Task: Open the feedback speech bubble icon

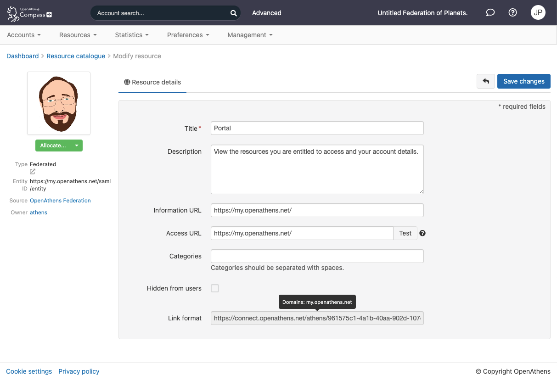Action: (x=490, y=12)
